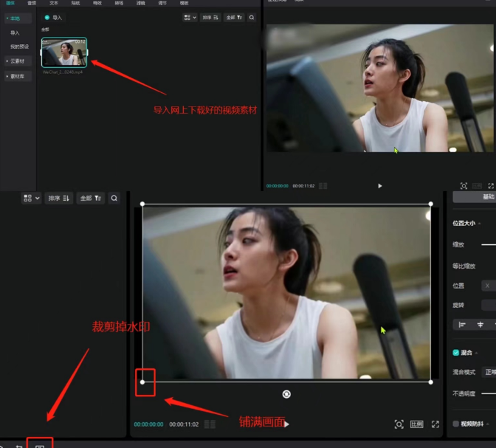Screen dimensions: 496x448
Task: Play the video in the upper preview player
Action: (380, 186)
